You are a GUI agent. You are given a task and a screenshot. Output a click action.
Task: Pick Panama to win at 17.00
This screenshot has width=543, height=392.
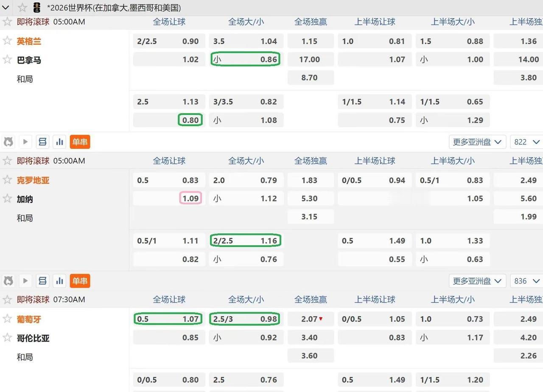(x=311, y=59)
